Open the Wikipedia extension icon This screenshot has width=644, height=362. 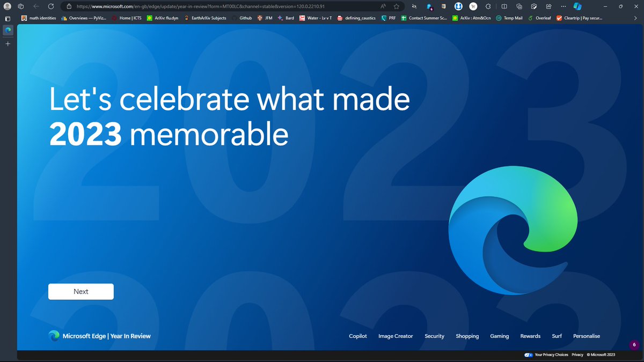click(473, 6)
